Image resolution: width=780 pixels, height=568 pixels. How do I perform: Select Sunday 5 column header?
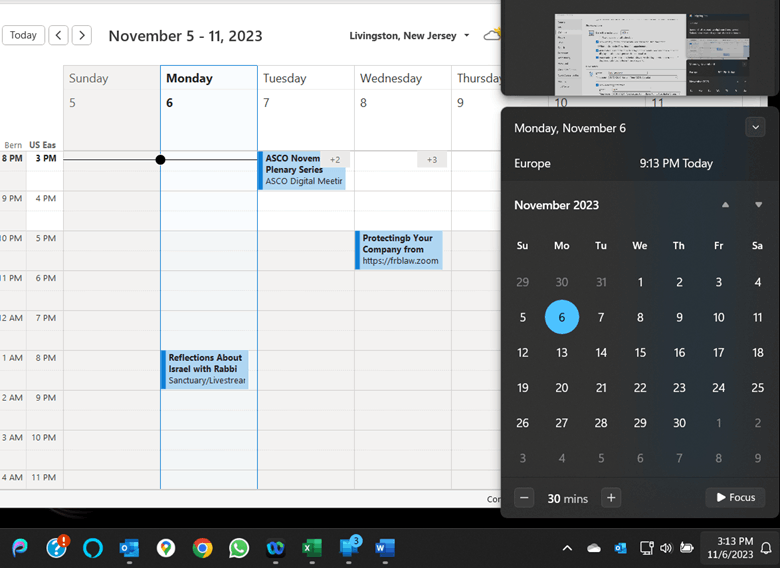(x=112, y=91)
